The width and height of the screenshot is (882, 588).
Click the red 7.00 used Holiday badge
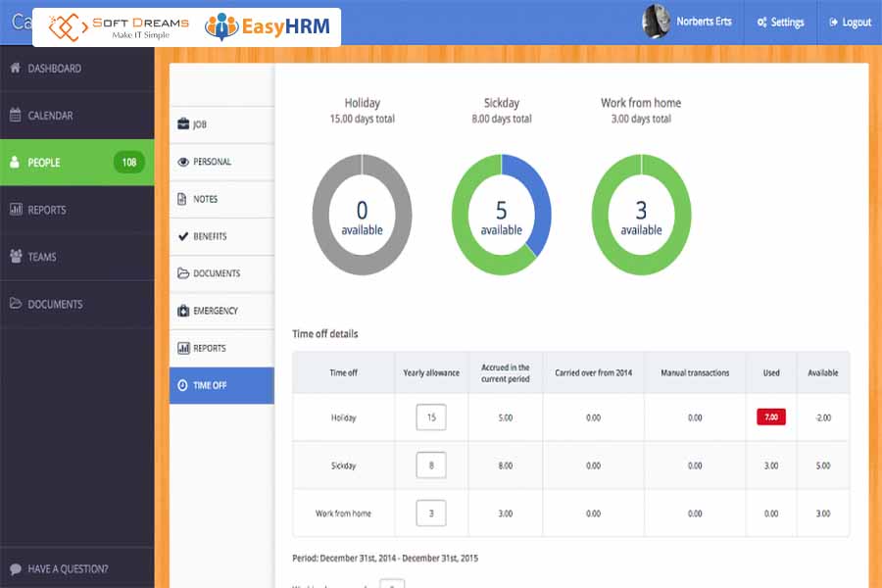coord(770,416)
